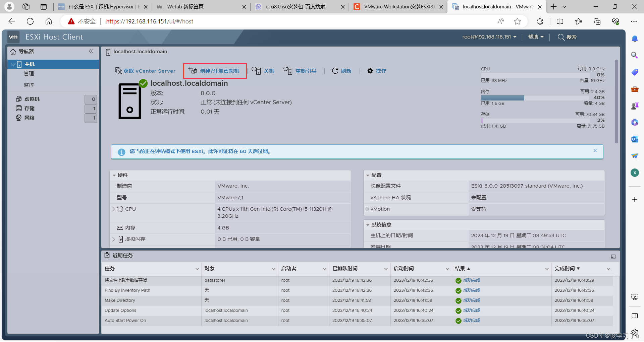Click the browser Home icon
This screenshot has height=342, width=644.
49,21
